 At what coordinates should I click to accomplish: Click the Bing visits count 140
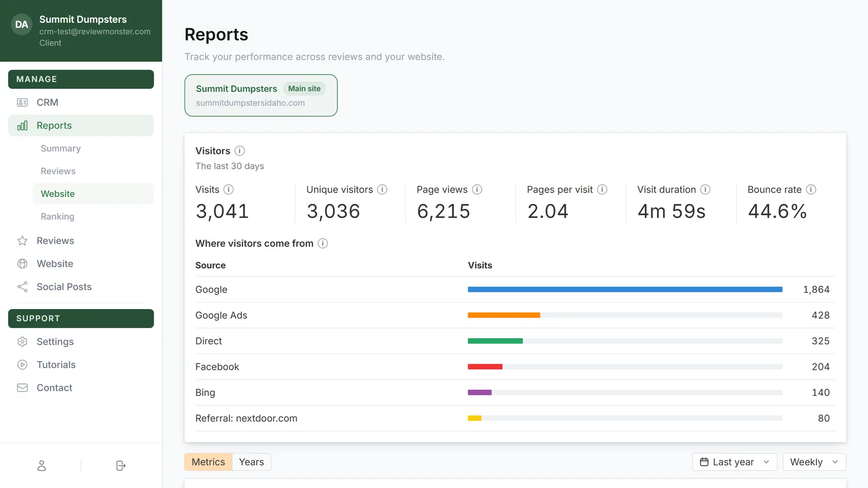[821, 393]
